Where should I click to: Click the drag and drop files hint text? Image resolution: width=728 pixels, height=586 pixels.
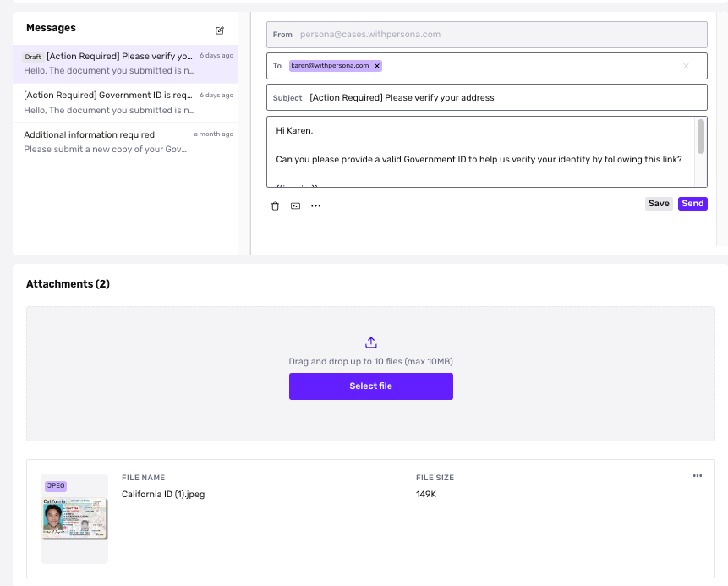[x=371, y=361]
